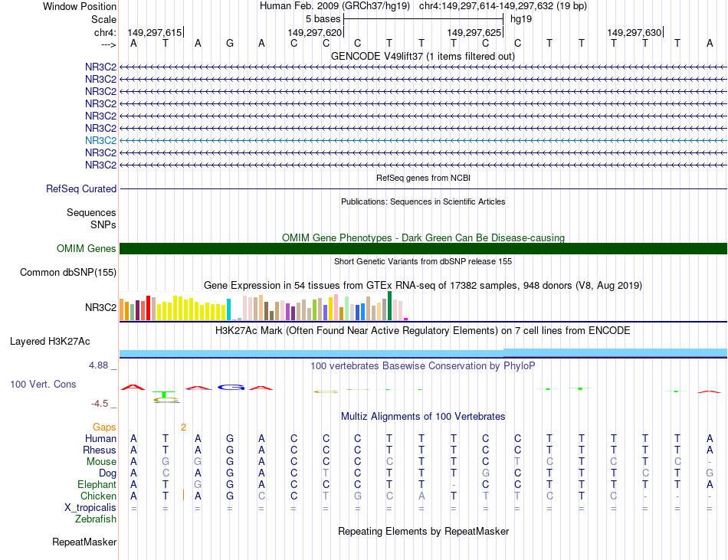Click the 149,297,630 ruler position
Screen dimensions: 728x560
[635, 32]
